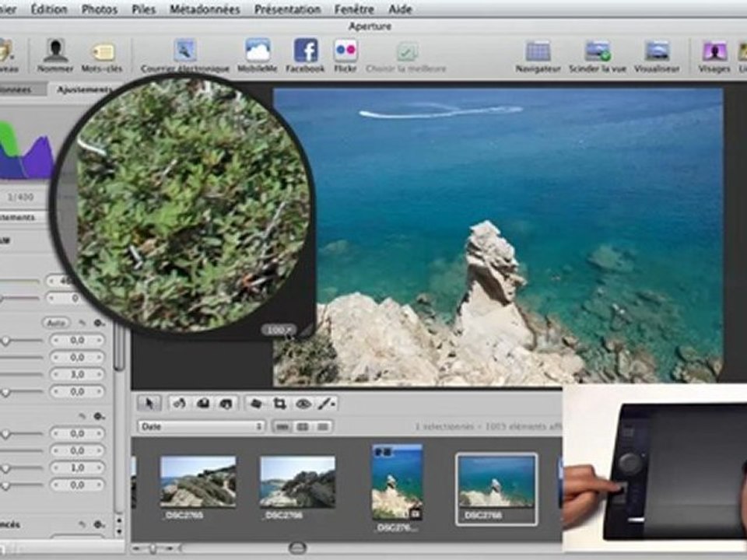747x560 pixels.
Task: Click reset arrow in bottom adjustment header
Action: click(82, 524)
